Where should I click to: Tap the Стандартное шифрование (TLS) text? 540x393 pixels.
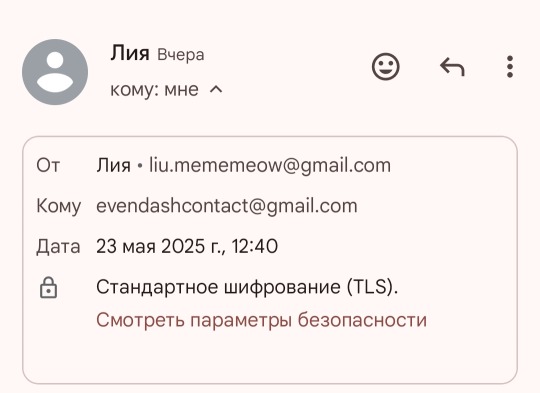click(247, 287)
